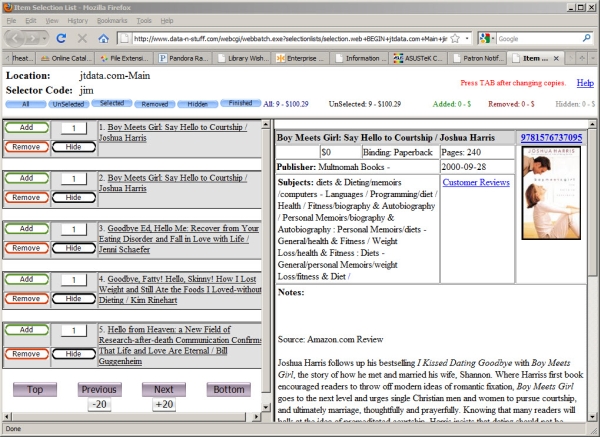Click the new tab plus button
The height and width of the screenshot is (437, 600).
[x=582, y=58]
